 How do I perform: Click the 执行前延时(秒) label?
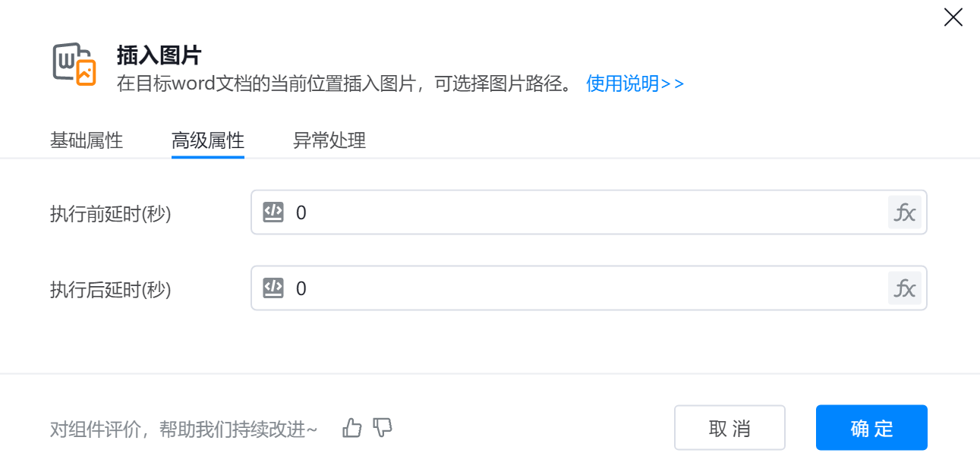tap(111, 214)
